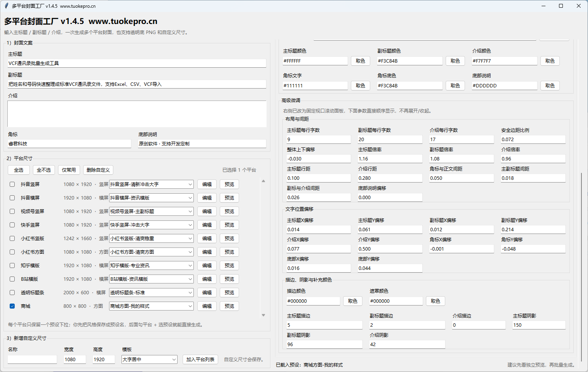Open color picker for 描边颜色

352,301
